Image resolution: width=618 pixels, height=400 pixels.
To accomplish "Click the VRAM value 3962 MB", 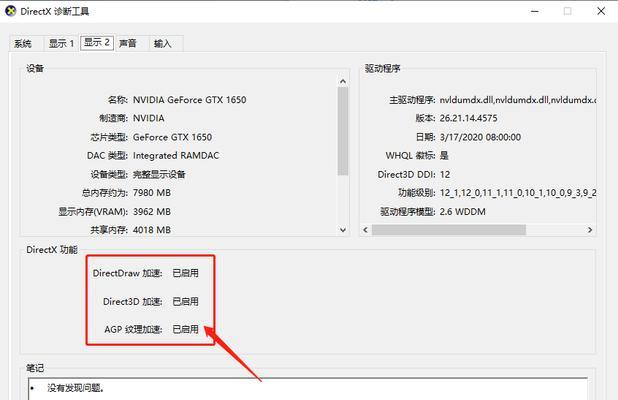I will pyautogui.click(x=152, y=212).
